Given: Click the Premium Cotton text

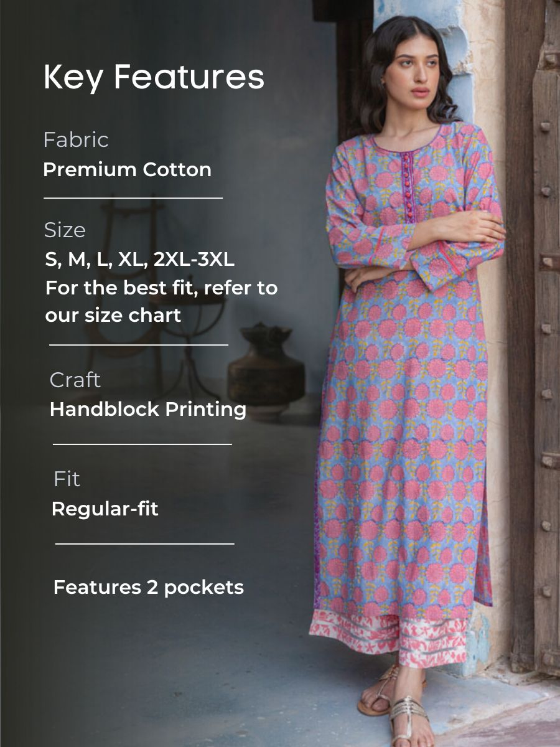Looking at the screenshot, I should pos(128,169).
